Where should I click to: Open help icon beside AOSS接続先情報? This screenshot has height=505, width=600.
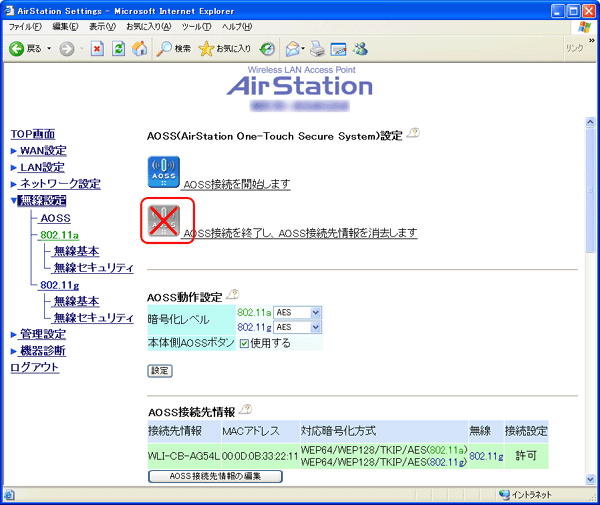pos(245,409)
